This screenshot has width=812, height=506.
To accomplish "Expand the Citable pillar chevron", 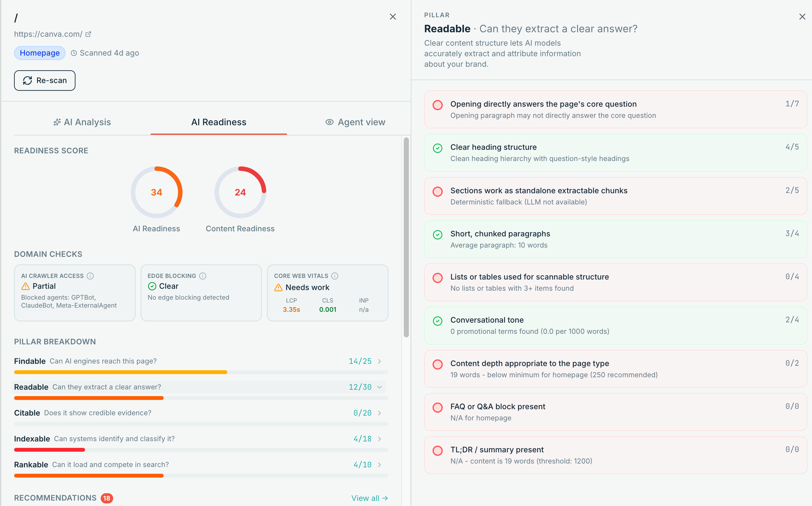I will (379, 413).
